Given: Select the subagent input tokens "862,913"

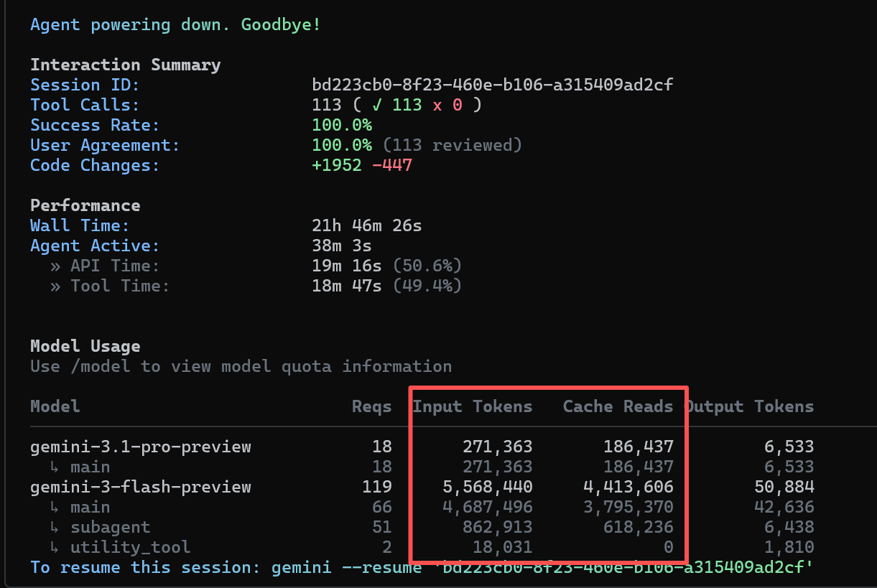Looking at the screenshot, I should tap(498, 527).
